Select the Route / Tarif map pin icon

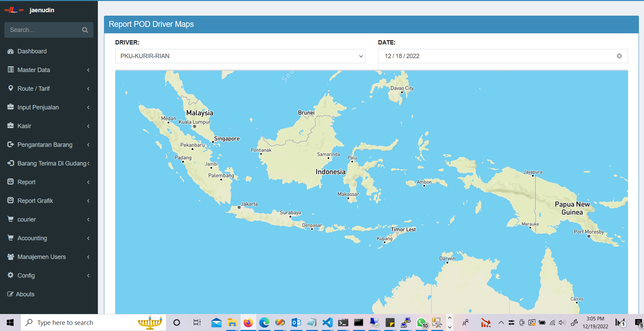tap(11, 88)
